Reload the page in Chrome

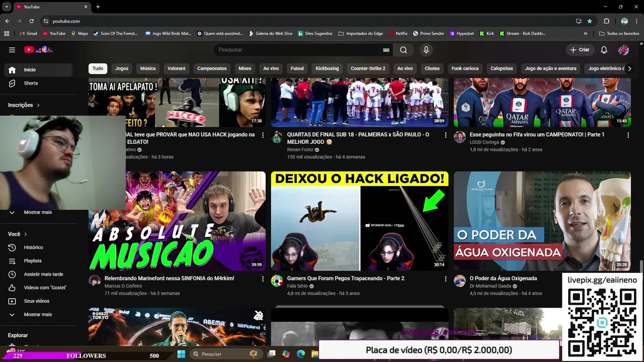pos(31,21)
